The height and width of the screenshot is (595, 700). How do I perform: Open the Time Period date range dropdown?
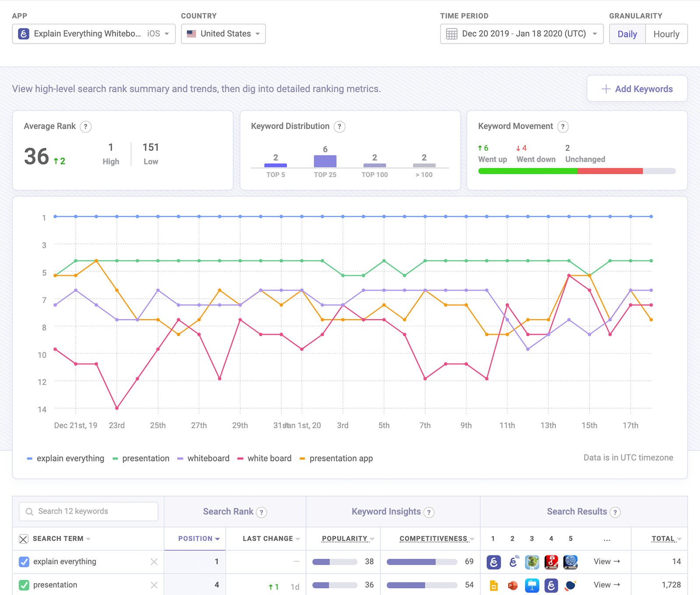coord(521,34)
